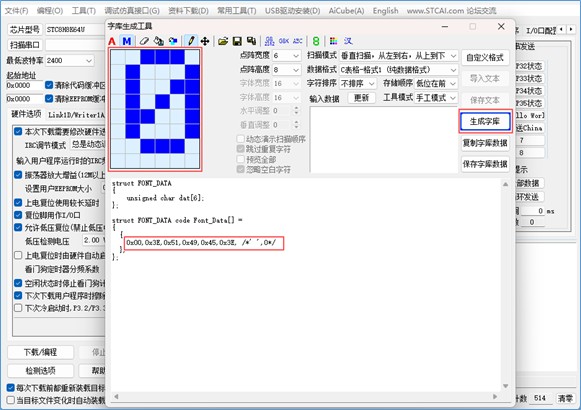Toggle 上电复位使用较长延时 checkbox
This screenshot has height=410, width=581.
(18, 203)
